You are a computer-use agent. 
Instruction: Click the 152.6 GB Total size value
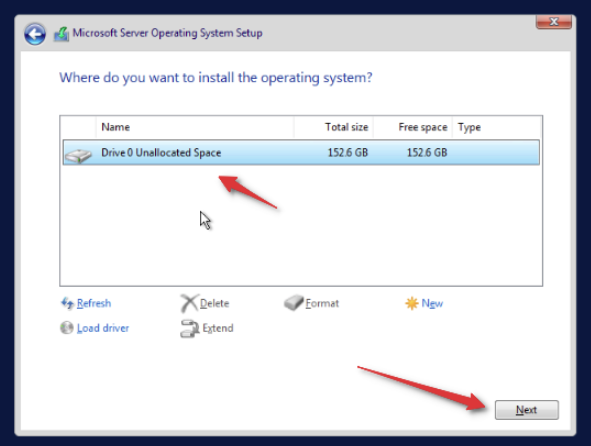point(348,152)
